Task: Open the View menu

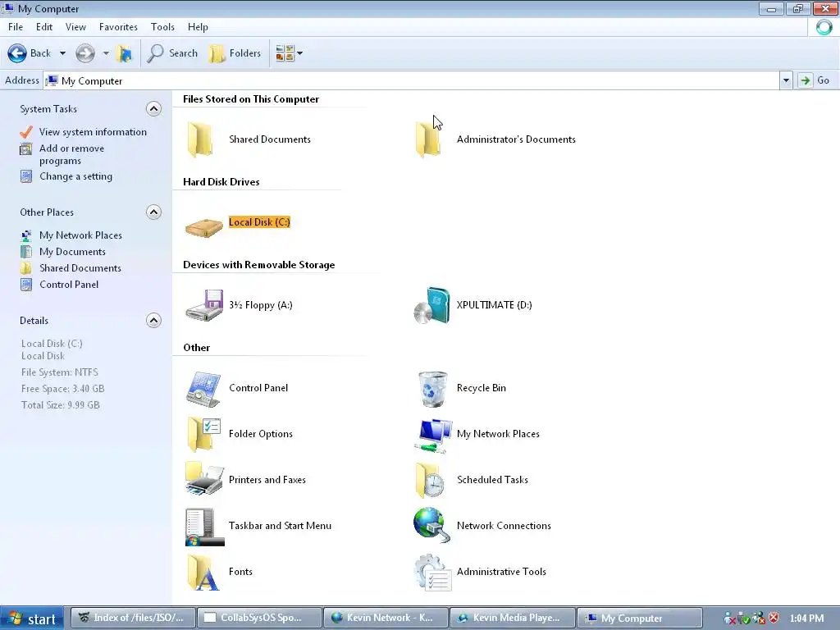Action: point(75,27)
